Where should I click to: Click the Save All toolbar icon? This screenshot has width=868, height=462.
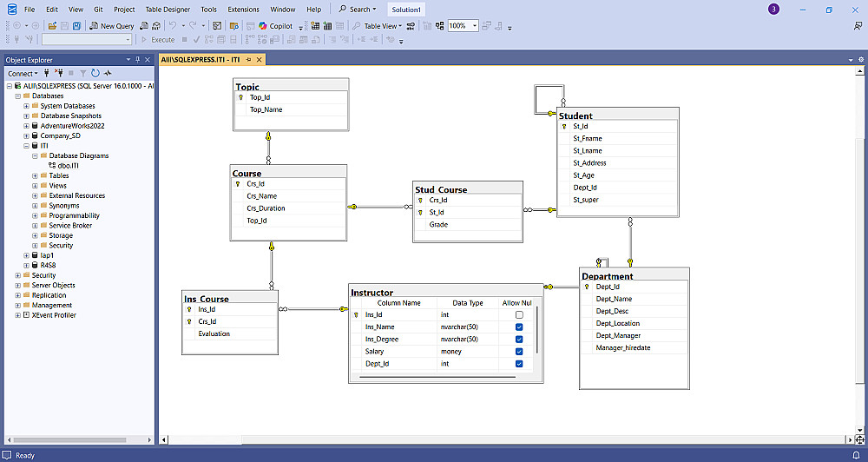[x=77, y=26]
